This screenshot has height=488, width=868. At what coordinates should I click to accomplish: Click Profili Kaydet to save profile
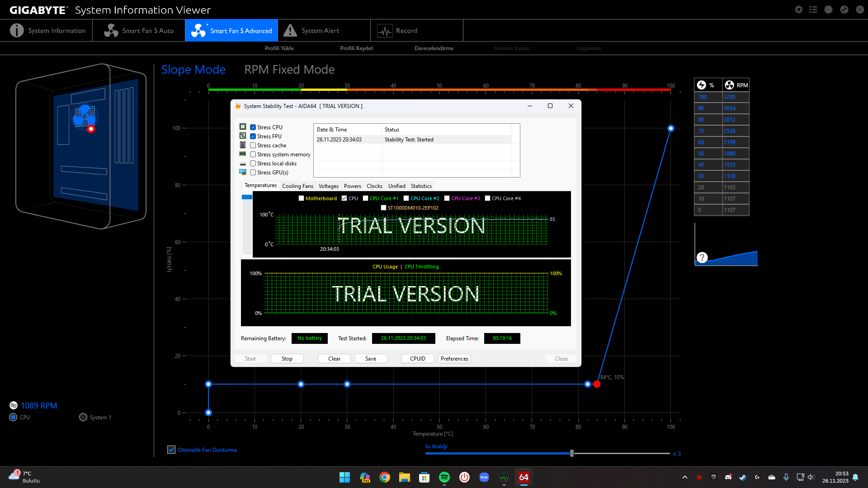357,48
